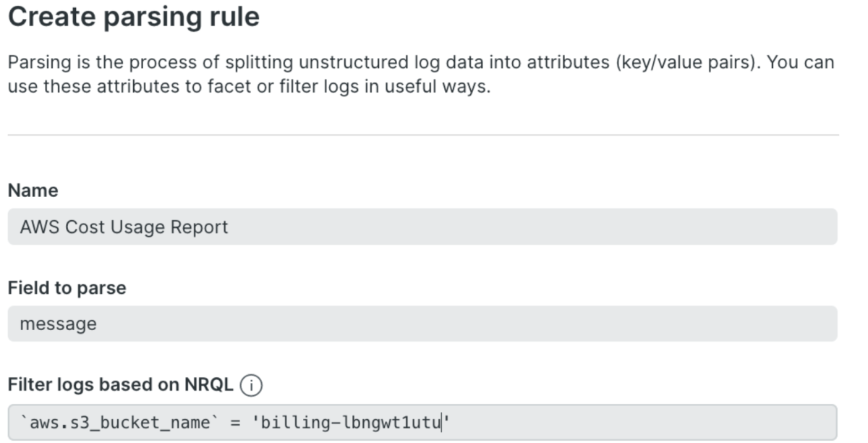
Task: Click the 'AWS Cost Usage Report' text
Action: click(124, 227)
